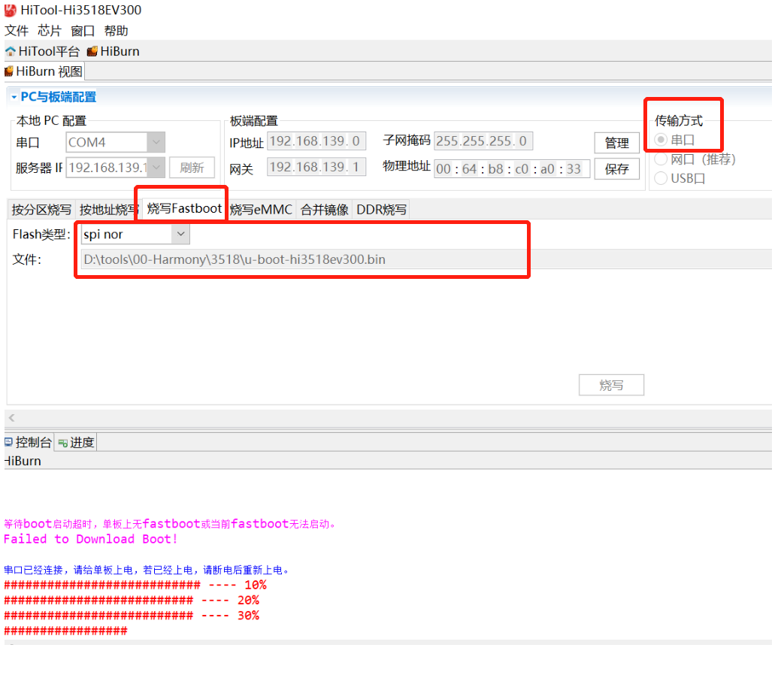
Task: Click the u-boot file path field
Action: click(x=426, y=259)
